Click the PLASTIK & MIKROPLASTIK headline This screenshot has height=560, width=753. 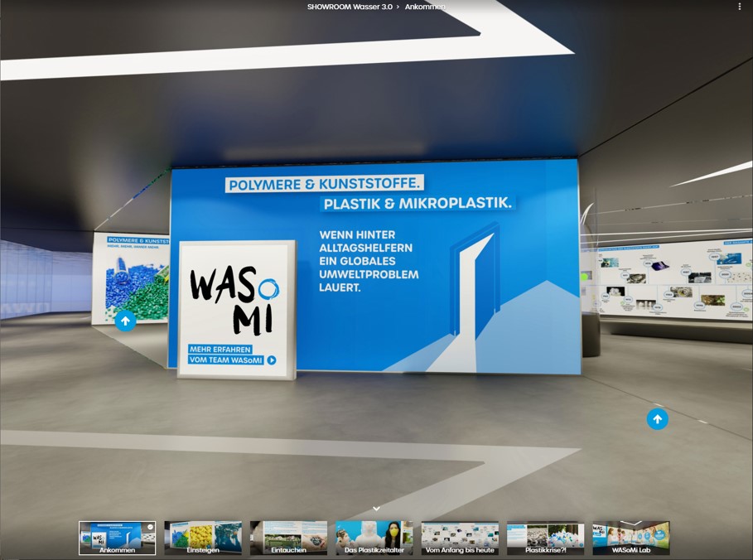(418, 203)
